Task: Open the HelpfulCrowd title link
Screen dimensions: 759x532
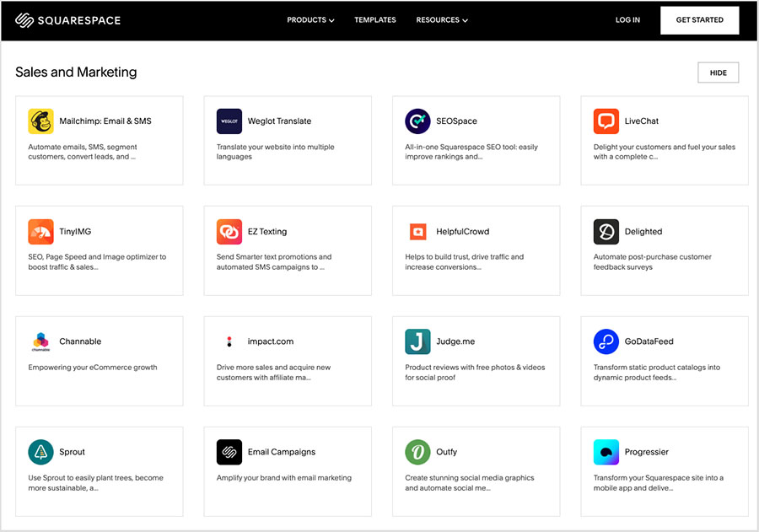Action: coord(462,231)
